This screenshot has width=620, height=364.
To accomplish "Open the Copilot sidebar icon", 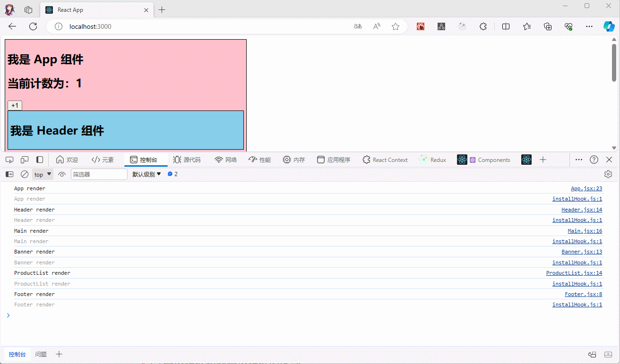I will coord(609,26).
